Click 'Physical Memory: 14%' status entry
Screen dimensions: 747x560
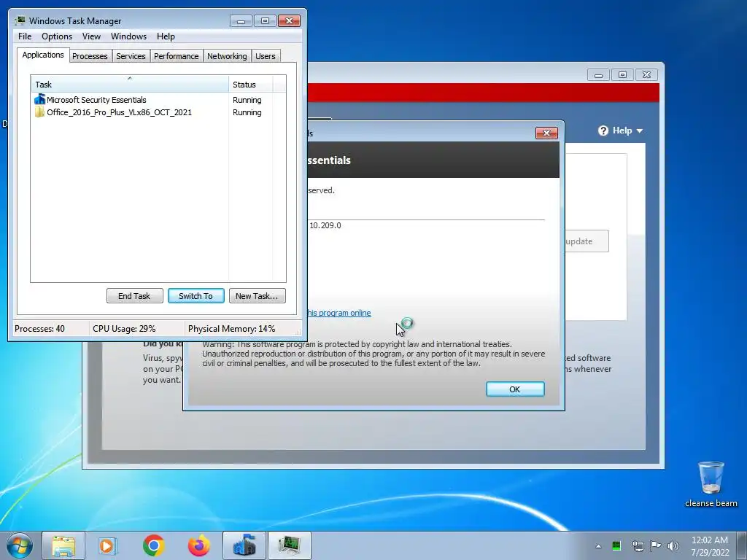coord(231,329)
